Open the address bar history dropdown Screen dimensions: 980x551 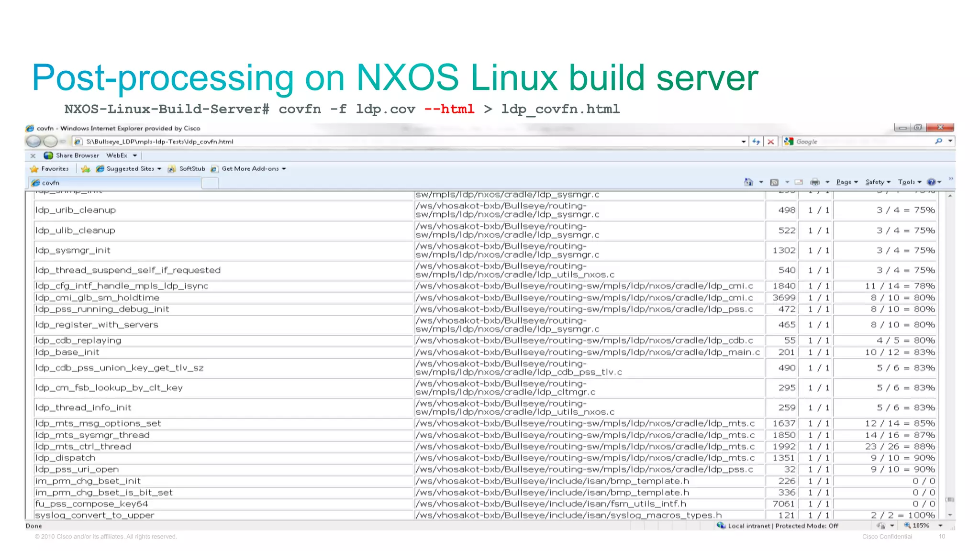pyautogui.click(x=743, y=142)
